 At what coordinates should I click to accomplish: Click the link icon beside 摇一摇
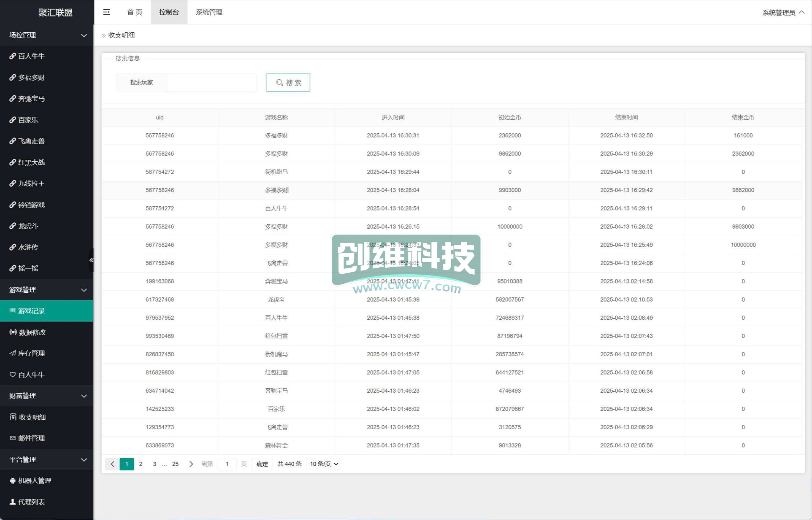coord(12,268)
